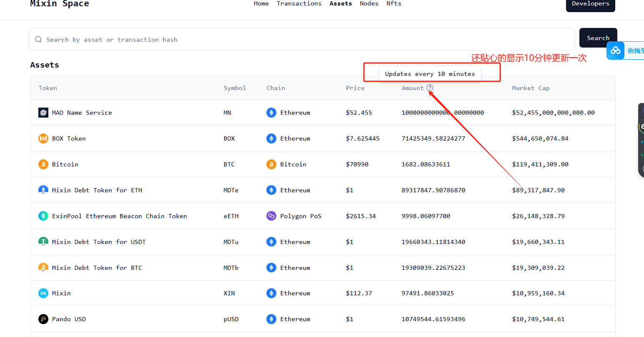Click the Bitcoin token icon in Token column

tap(43, 164)
